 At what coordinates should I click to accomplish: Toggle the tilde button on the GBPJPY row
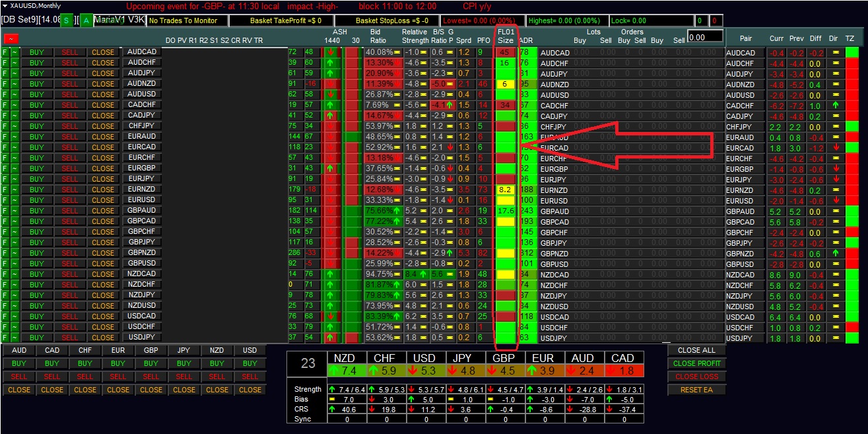(x=15, y=242)
